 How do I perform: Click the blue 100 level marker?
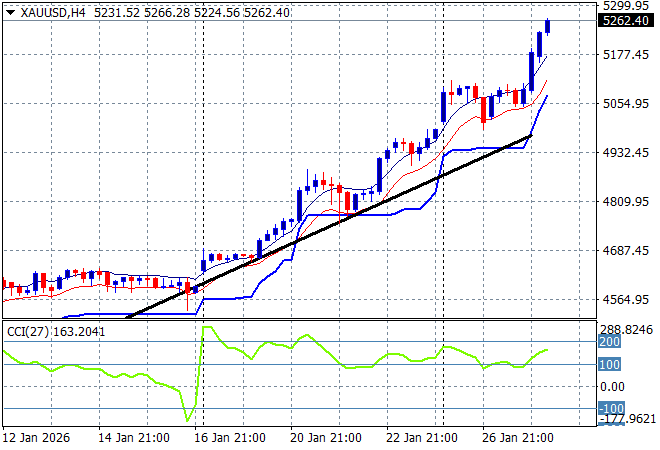608,364
